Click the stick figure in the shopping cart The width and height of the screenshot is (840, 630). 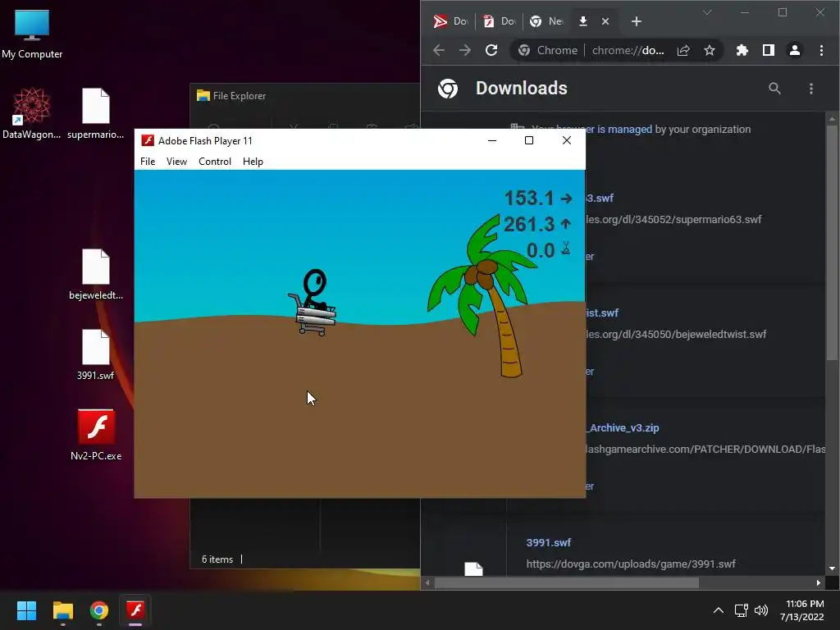pos(314,303)
